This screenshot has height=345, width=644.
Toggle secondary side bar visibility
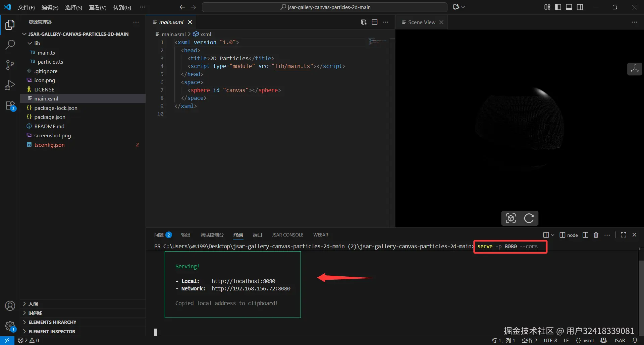click(x=580, y=7)
